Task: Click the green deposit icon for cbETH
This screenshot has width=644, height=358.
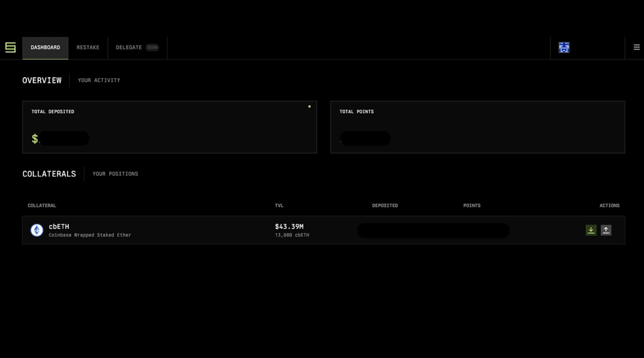Action: (x=591, y=230)
